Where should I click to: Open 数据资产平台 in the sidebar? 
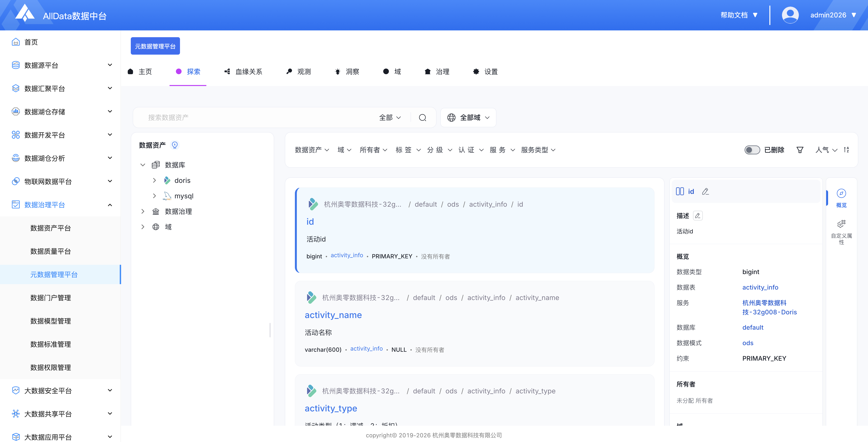tap(51, 228)
